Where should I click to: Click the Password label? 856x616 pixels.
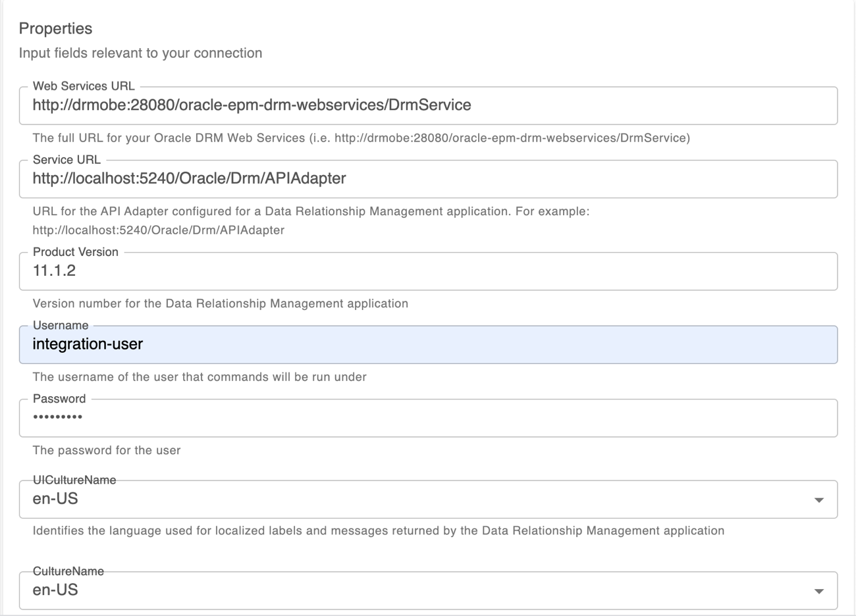[x=59, y=398]
